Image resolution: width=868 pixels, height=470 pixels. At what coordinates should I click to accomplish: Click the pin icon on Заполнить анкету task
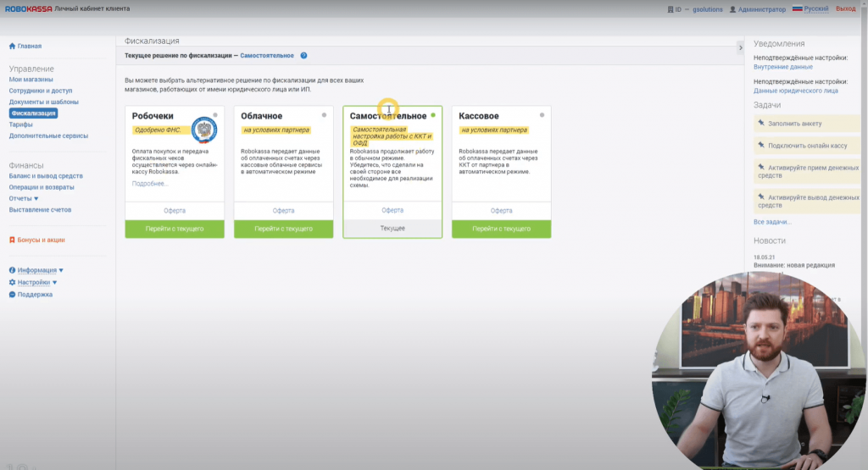[761, 123]
